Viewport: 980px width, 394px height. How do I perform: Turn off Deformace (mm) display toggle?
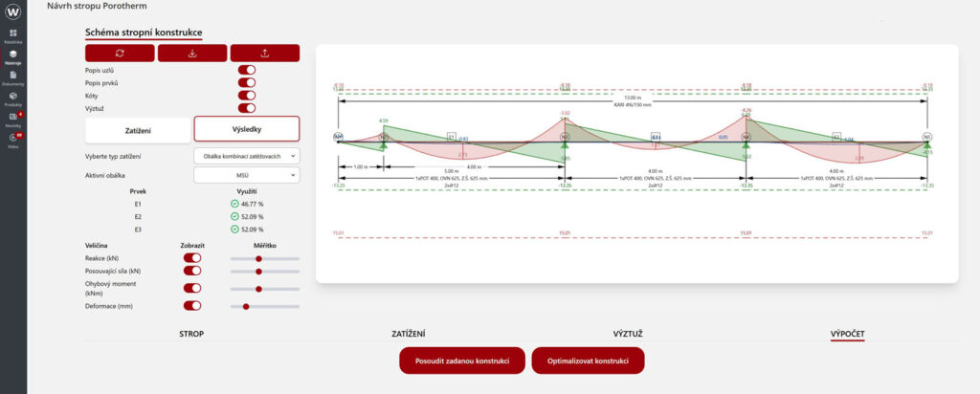click(x=192, y=306)
